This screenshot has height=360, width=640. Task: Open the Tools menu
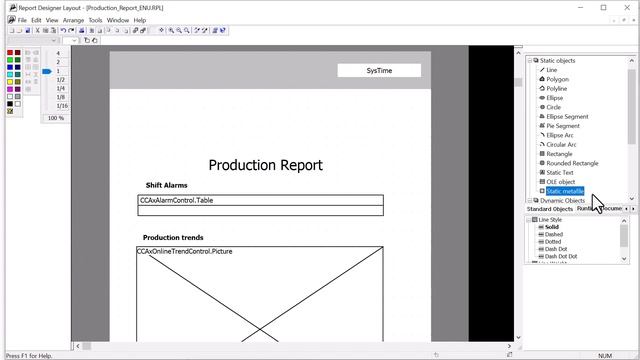point(95,20)
